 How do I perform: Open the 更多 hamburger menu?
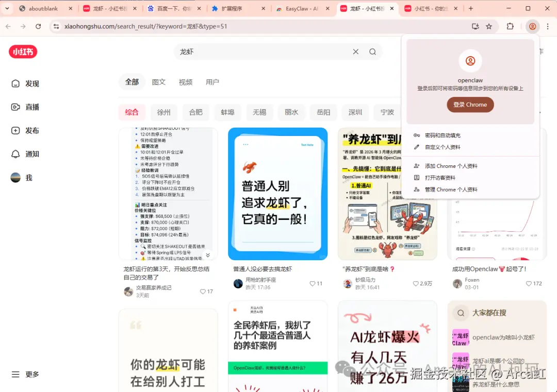(x=25, y=374)
